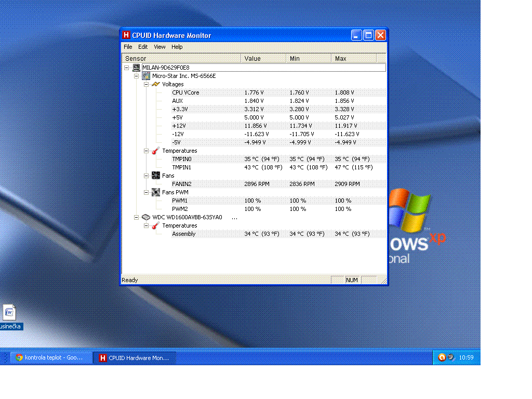Viewport: 532px width, 399px height.
Task: Click the -12V min value -11.705 V
Action: tap(302, 134)
